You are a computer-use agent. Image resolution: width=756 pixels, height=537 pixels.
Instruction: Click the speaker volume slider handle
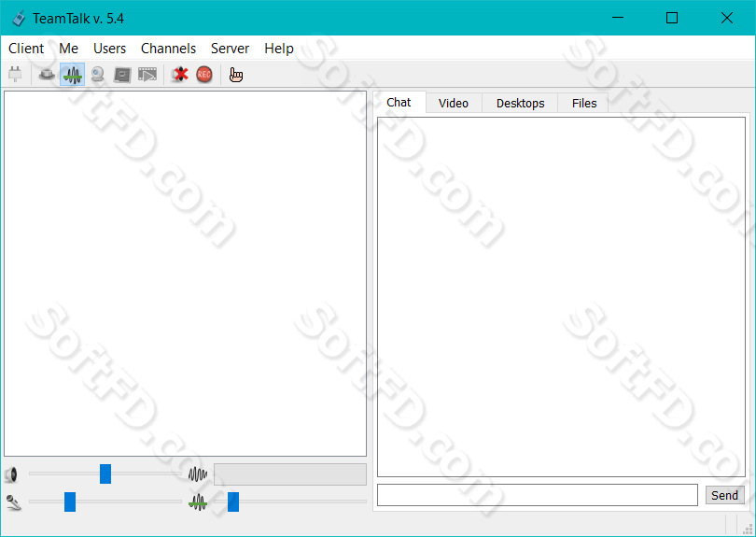point(105,473)
